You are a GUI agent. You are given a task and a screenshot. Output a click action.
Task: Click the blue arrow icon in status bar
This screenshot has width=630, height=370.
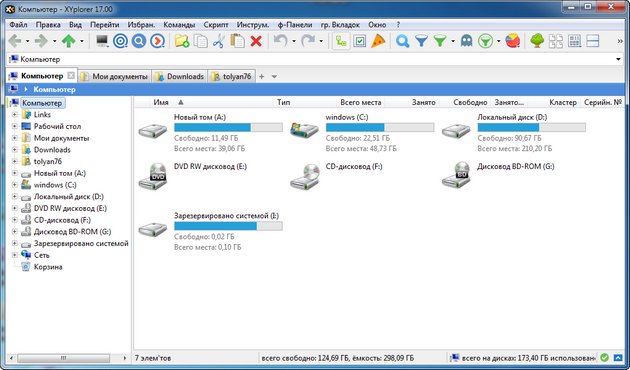pyautogui.click(x=618, y=357)
